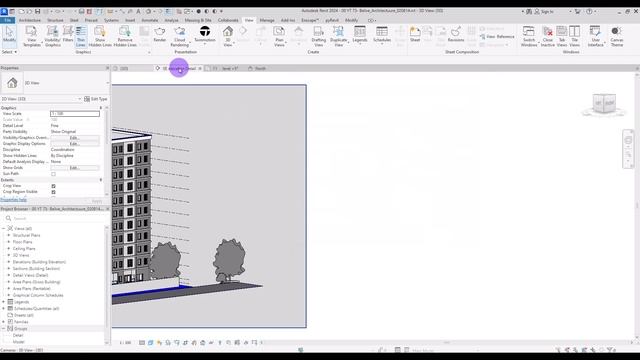This screenshot has height=360, width=640.
Task: Collapse Views (all) tree node
Action: 4,229
